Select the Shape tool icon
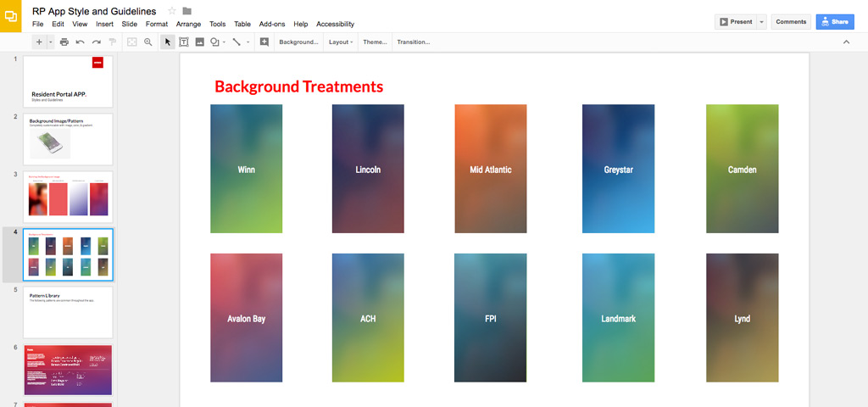Image resolution: width=868 pixels, height=407 pixels. point(215,42)
